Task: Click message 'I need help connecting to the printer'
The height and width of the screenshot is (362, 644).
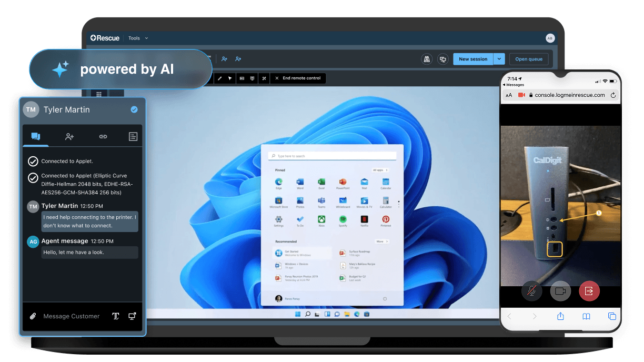Action: 90,222
